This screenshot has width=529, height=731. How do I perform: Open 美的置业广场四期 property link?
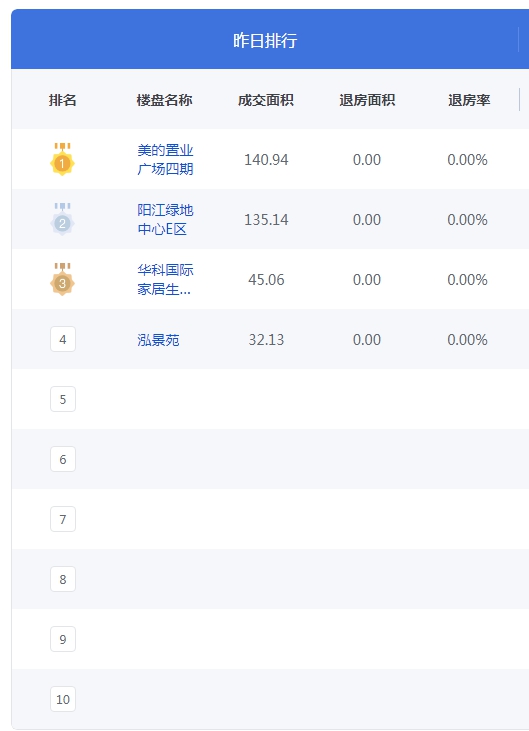click(165, 159)
